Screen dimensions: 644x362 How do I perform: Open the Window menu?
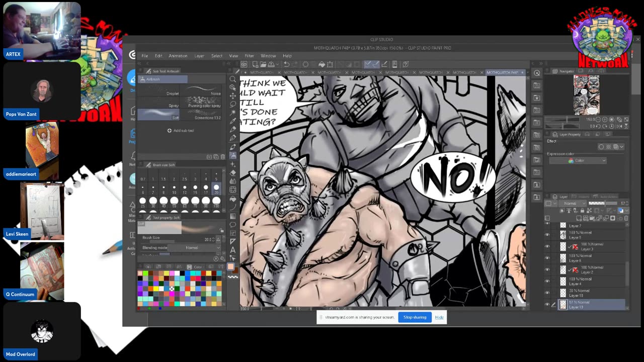pyautogui.click(x=268, y=56)
